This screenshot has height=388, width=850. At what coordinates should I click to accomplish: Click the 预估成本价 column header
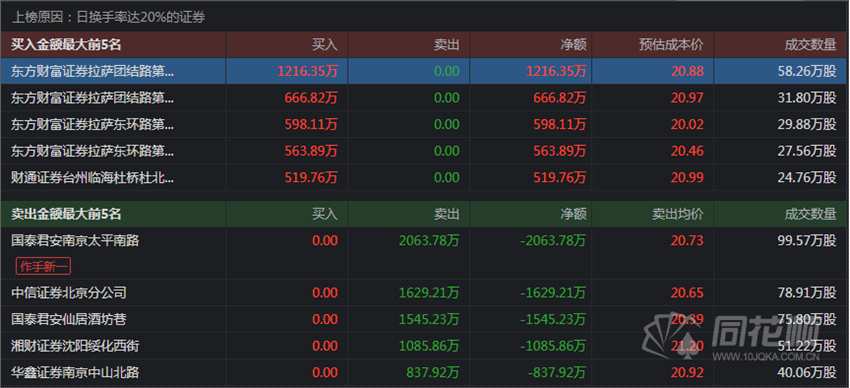pyautogui.click(x=671, y=45)
